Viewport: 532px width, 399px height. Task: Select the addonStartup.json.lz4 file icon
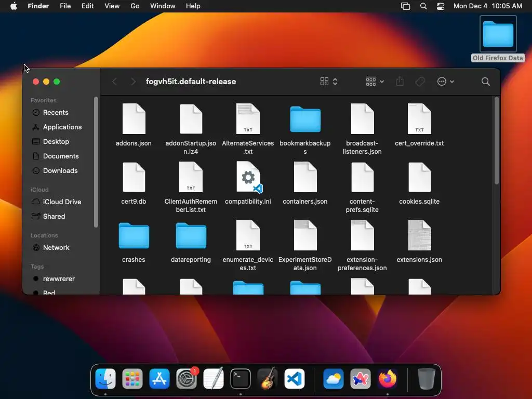pos(191,119)
